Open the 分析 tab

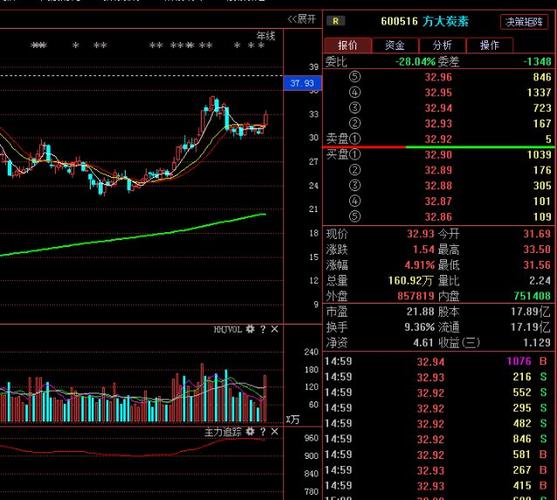point(442,45)
